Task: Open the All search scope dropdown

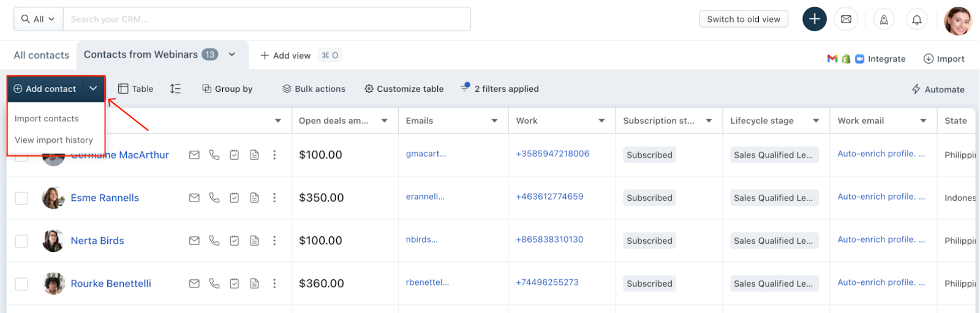Action: point(38,19)
